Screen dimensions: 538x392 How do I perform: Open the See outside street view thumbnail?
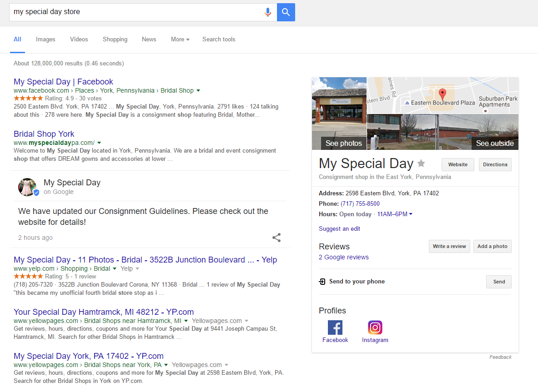click(442, 132)
